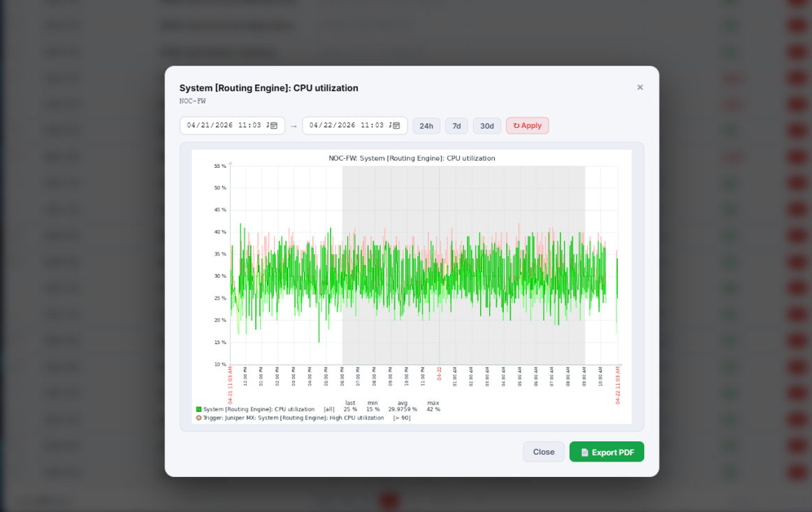
Task: Click the red '04-22' midnight axis label
Action: tap(439, 374)
